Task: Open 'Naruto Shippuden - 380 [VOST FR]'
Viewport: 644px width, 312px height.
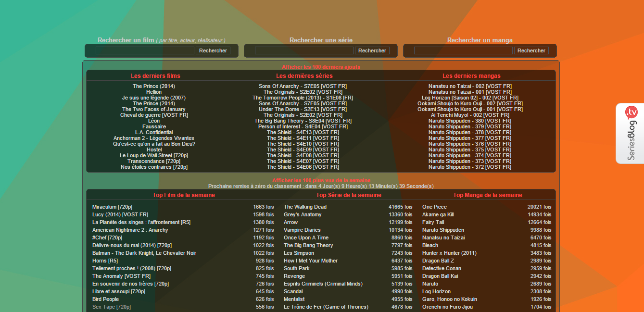Action: (470, 121)
